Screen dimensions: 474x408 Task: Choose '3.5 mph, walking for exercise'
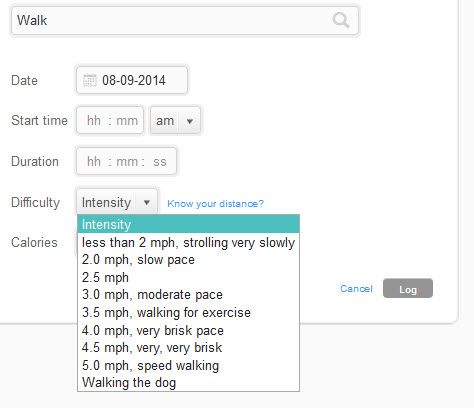click(x=188, y=313)
